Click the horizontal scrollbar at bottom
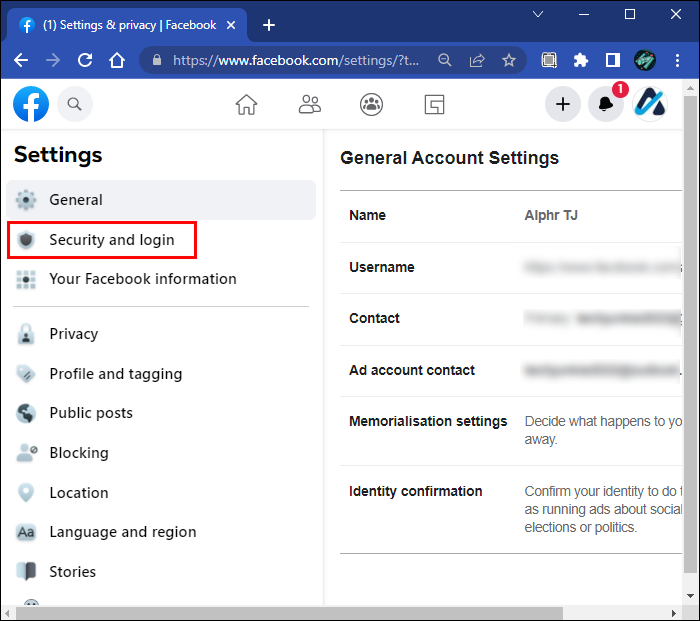The width and height of the screenshot is (700, 621). (x=290, y=612)
